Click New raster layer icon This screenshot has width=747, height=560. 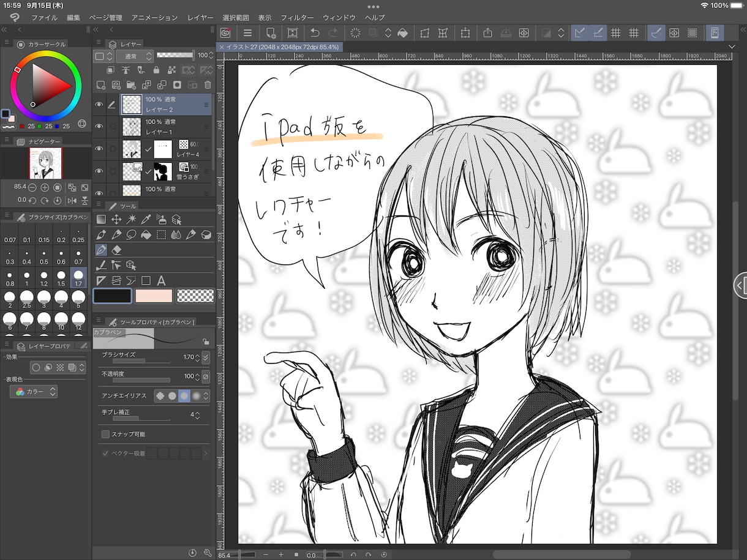click(100, 84)
